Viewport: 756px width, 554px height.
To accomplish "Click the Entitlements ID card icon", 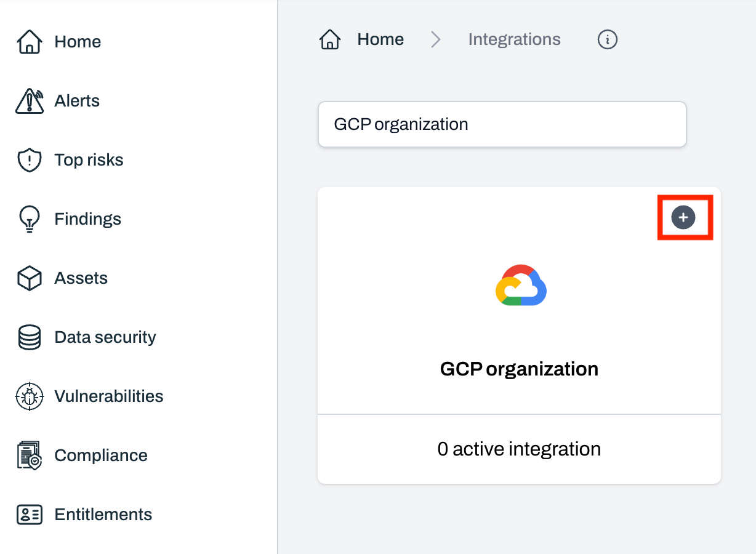I will pyautogui.click(x=30, y=515).
